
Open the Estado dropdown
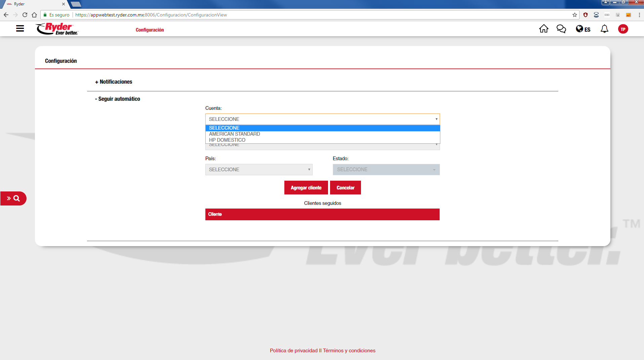pos(386,170)
